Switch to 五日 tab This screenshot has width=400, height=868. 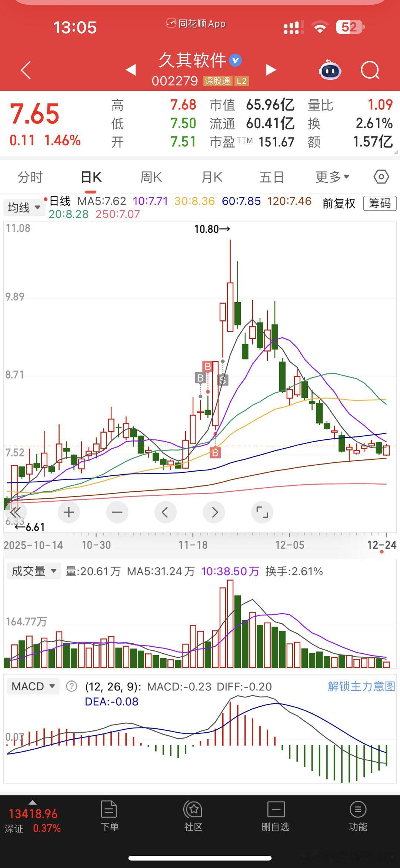[271, 177]
